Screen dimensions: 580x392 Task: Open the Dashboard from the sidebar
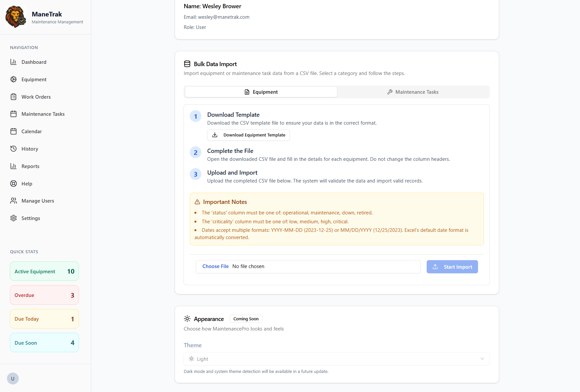(x=34, y=62)
